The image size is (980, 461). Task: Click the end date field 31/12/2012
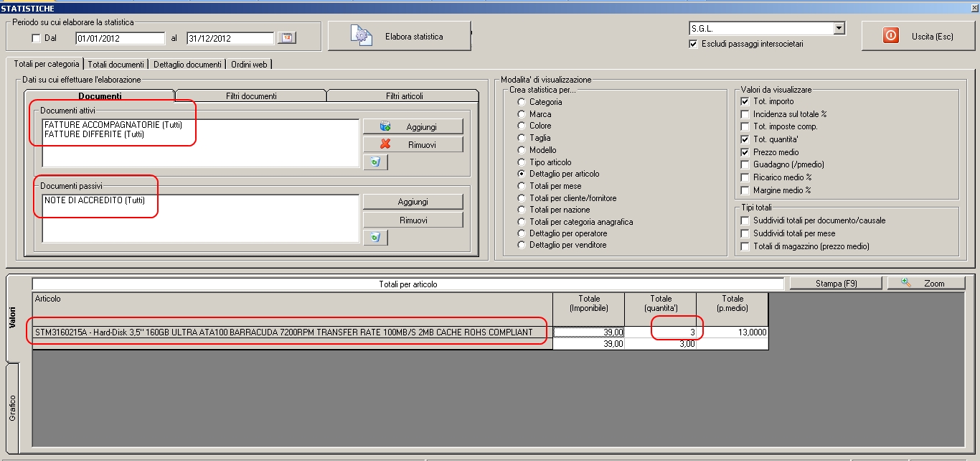click(x=230, y=38)
